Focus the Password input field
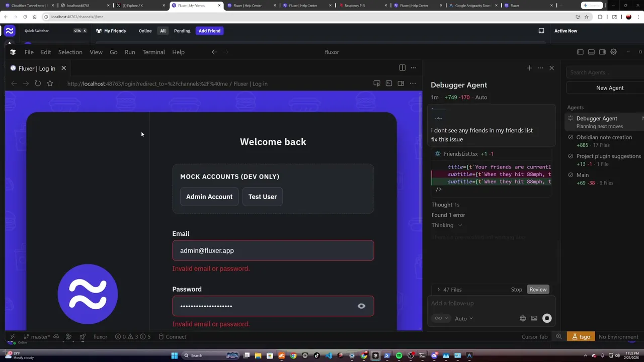 click(273, 306)
